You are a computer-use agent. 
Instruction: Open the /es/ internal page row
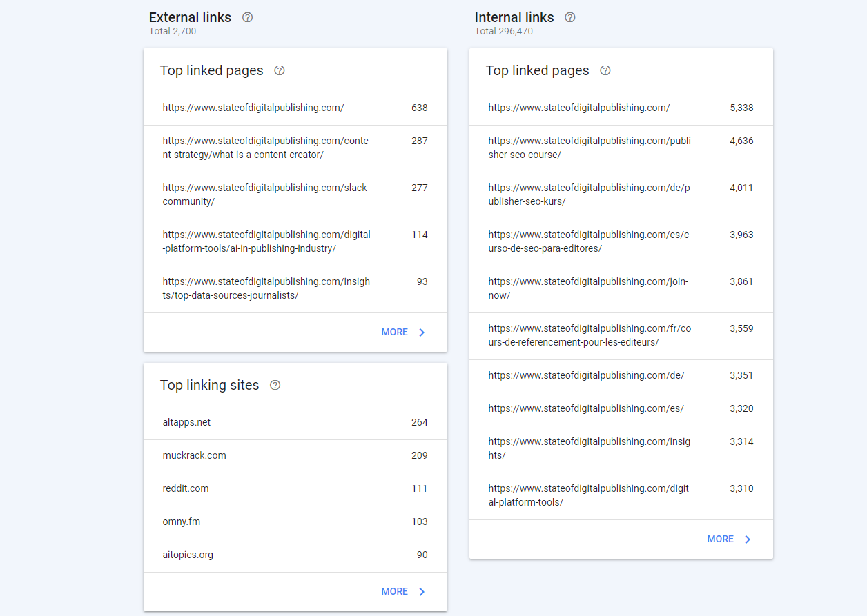(x=621, y=409)
